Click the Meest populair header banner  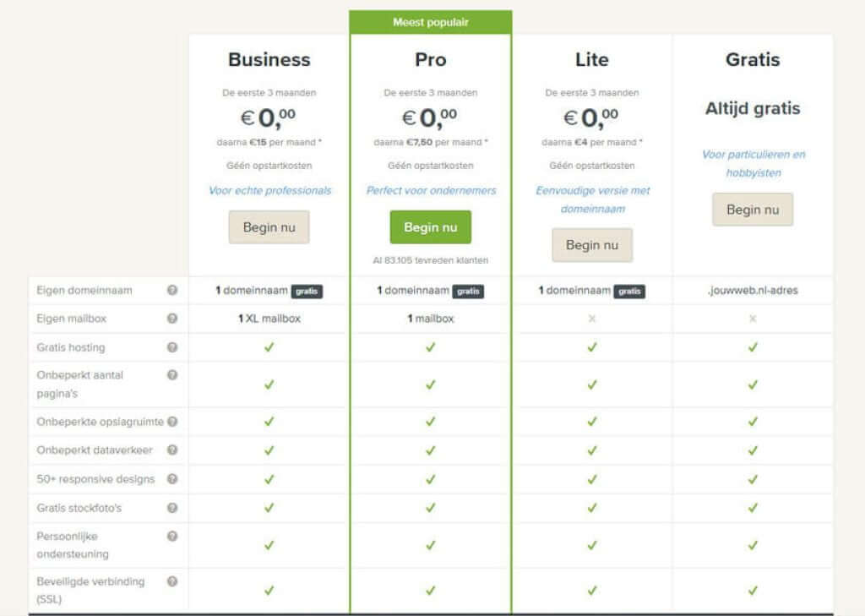tap(430, 22)
